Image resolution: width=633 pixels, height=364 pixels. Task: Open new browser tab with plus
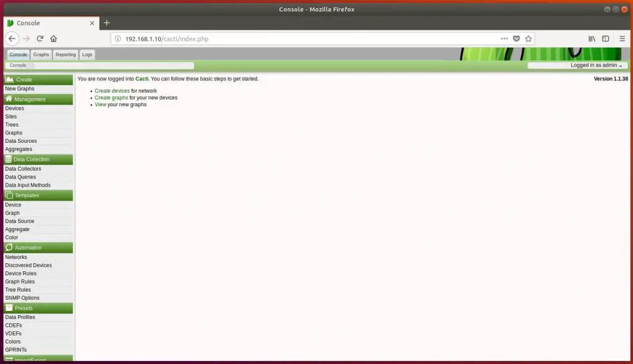[106, 23]
